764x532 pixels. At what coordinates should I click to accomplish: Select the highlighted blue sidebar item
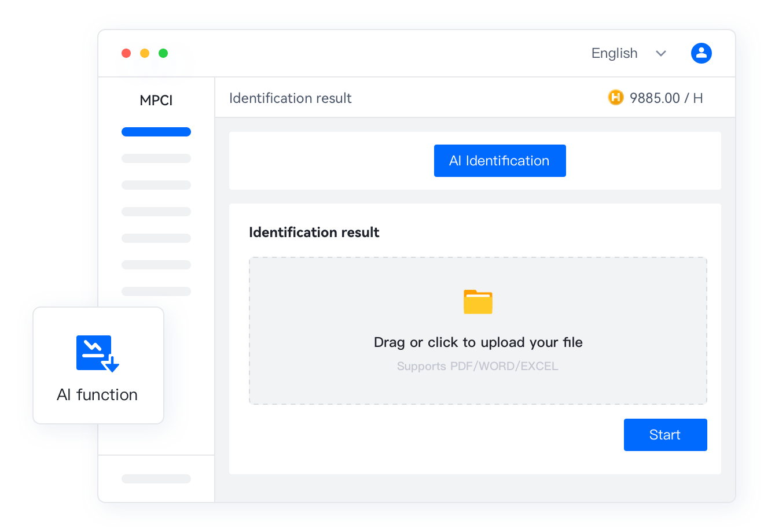point(156,132)
